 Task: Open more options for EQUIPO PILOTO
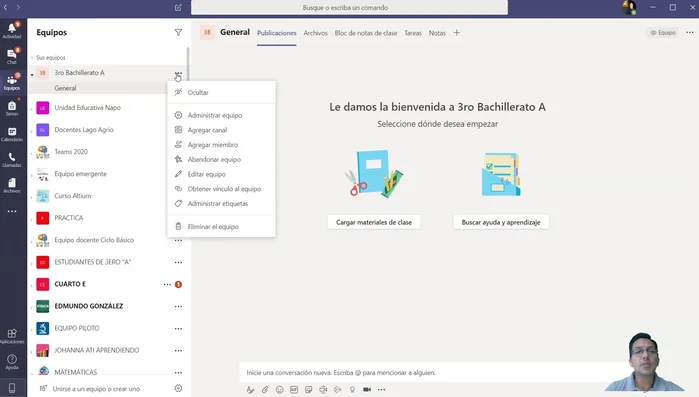(x=178, y=328)
